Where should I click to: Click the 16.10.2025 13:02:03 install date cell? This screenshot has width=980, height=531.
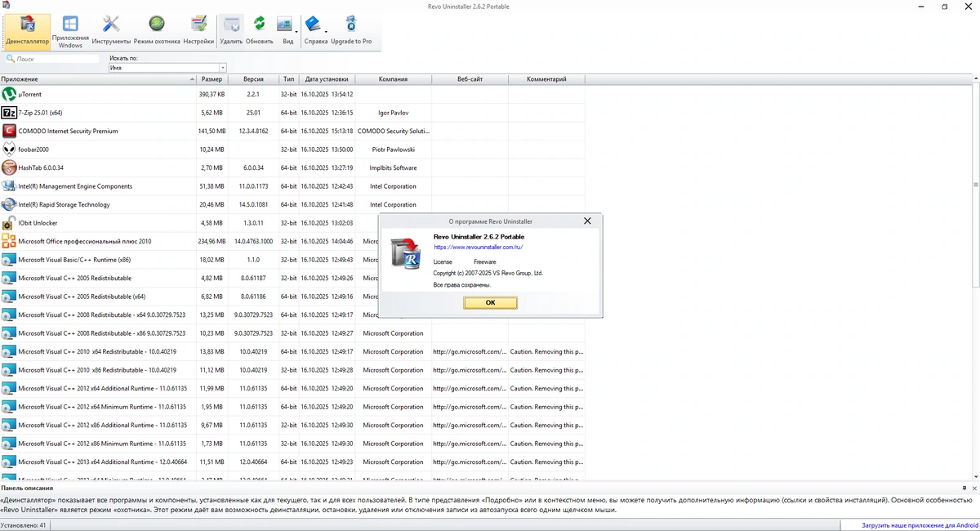[327, 223]
